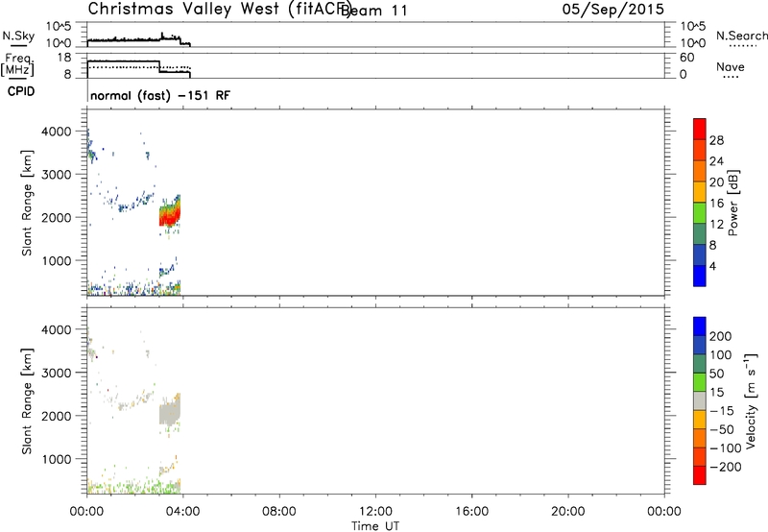
Task: Select the '4000' tick on the power panel
Action: tap(57, 132)
